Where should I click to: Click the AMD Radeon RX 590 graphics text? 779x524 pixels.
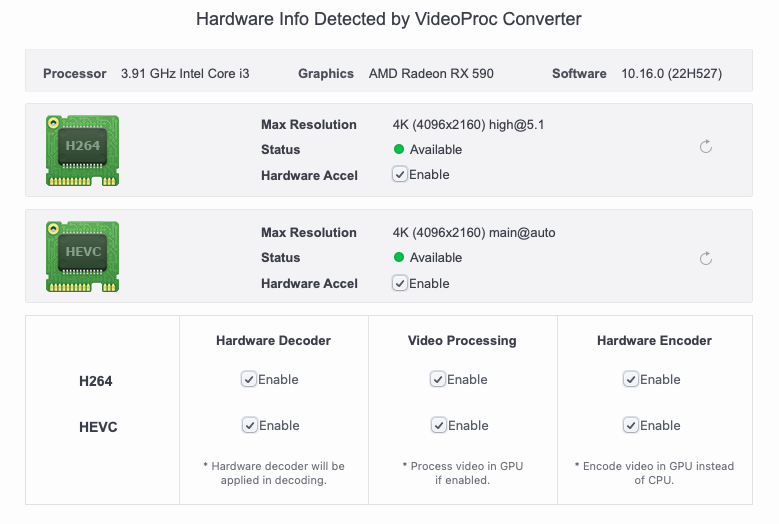(x=431, y=74)
